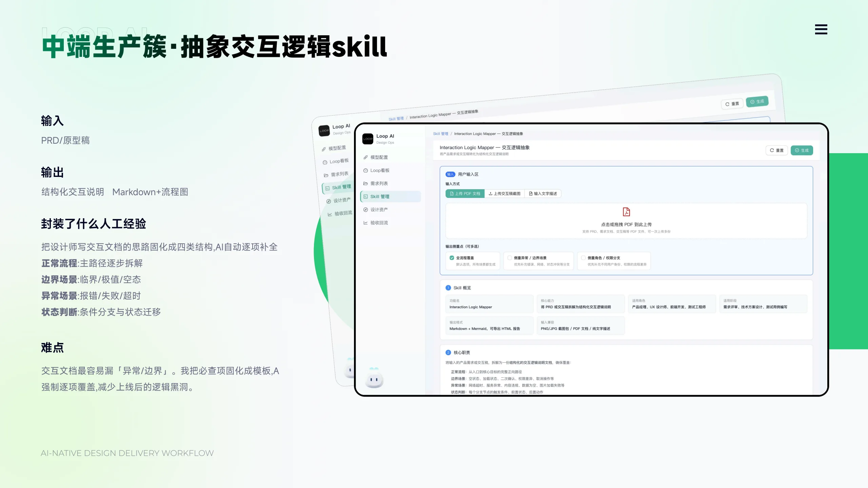Open 模型配置 in front window sidebar
The height and width of the screenshot is (488, 868).
coord(379,157)
